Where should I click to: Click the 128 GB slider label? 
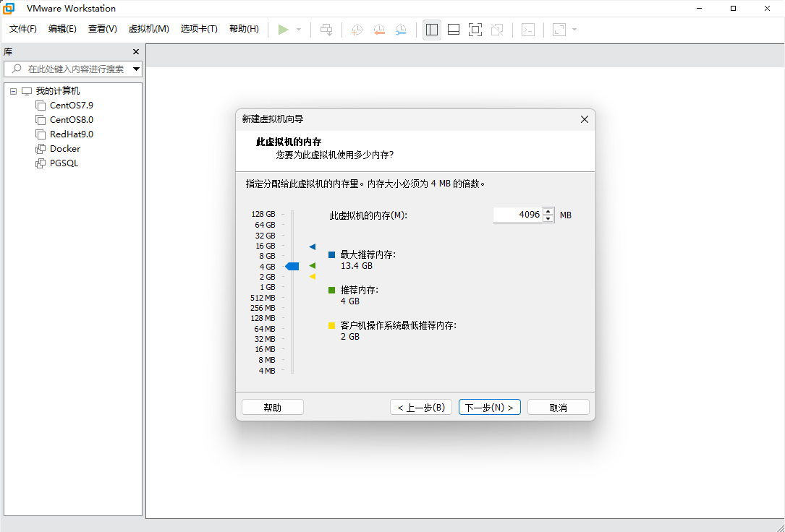coord(263,215)
